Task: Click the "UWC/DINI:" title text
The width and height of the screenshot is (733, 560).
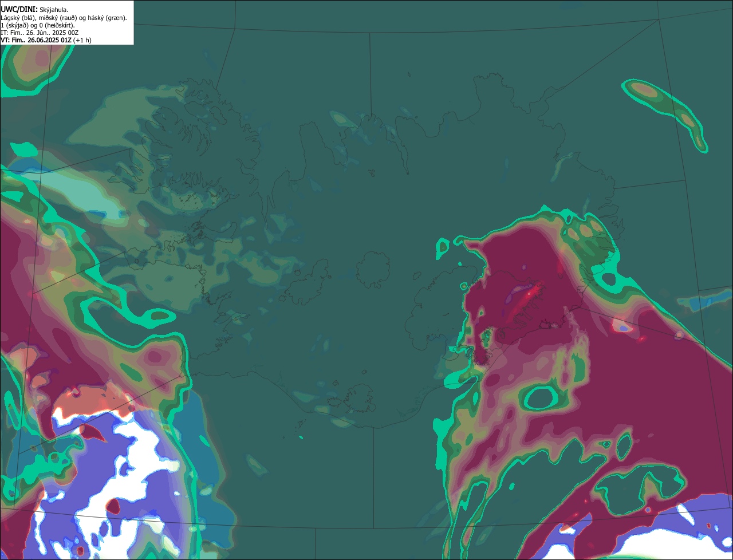Action: (19, 10)
